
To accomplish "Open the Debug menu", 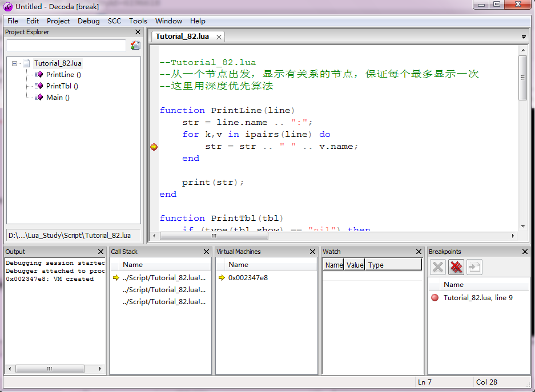I will pos(89,21).
